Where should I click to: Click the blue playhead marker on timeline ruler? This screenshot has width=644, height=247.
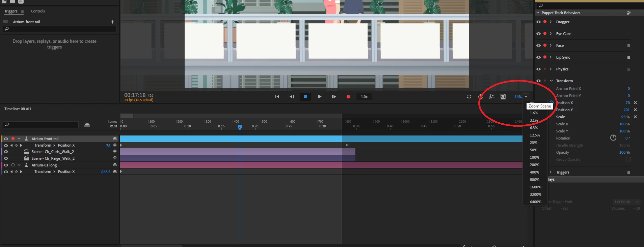240,127
